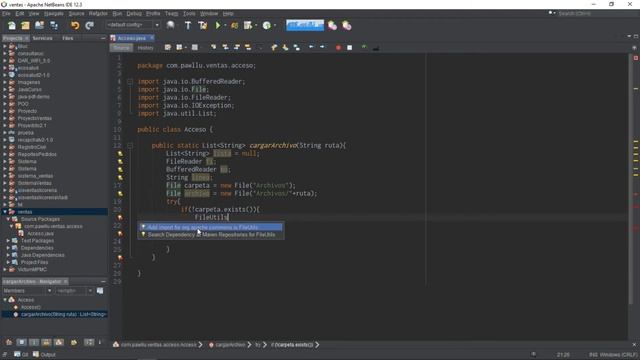Image resolution: width=640 pixels, height=360 pixels.
Task: Click the editor toolbar forward arrow icon
Action: [322, 47]
